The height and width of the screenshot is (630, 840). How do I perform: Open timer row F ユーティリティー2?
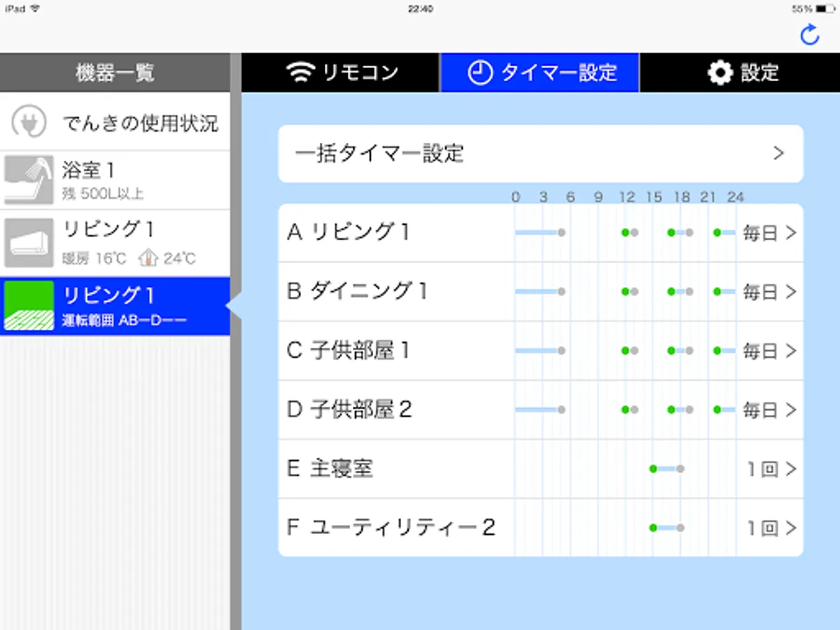click(540, 527)
